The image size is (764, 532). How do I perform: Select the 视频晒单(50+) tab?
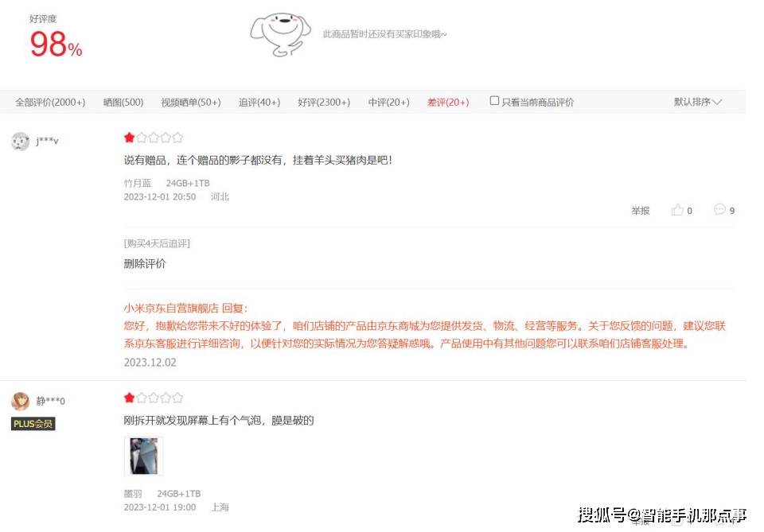[x=191, y=103]
